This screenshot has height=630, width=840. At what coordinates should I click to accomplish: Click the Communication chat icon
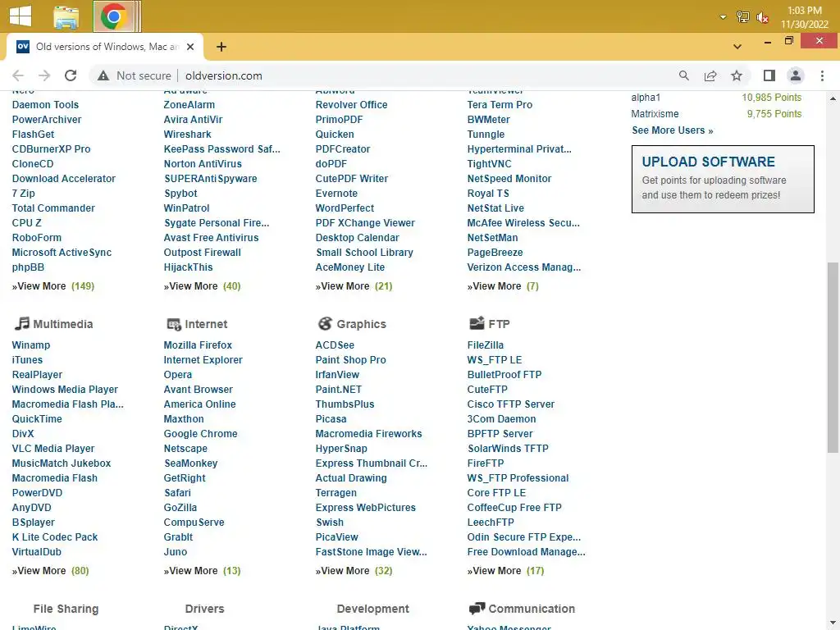(x=477, y=609)
